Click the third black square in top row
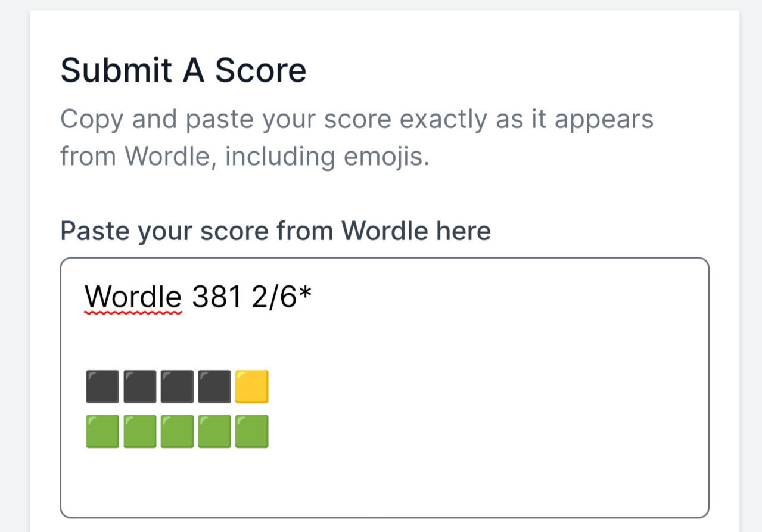 point(177,386)
